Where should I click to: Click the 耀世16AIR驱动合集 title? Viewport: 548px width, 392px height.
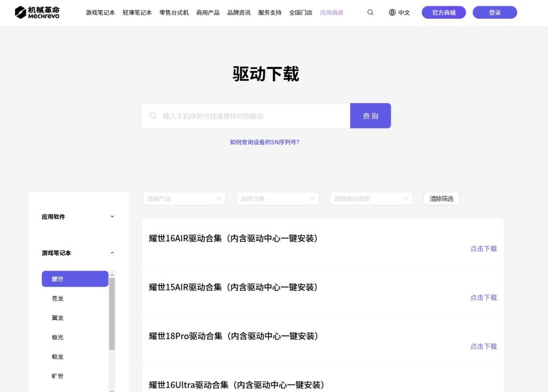tap(233, 239)
